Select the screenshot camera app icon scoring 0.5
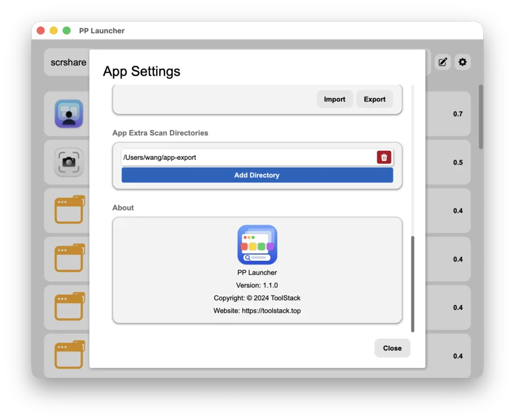The height and width of the screenshot is (420, 515). 69,162
